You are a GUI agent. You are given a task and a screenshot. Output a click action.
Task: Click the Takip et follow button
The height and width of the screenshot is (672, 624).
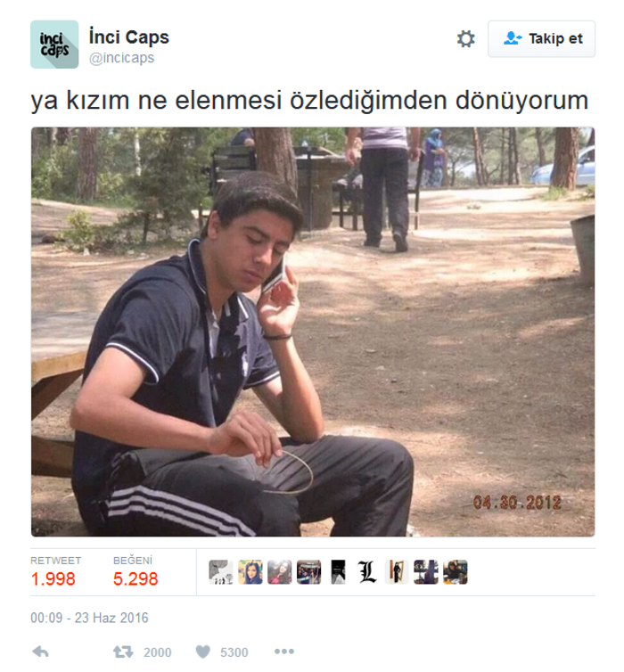point(542,39)
